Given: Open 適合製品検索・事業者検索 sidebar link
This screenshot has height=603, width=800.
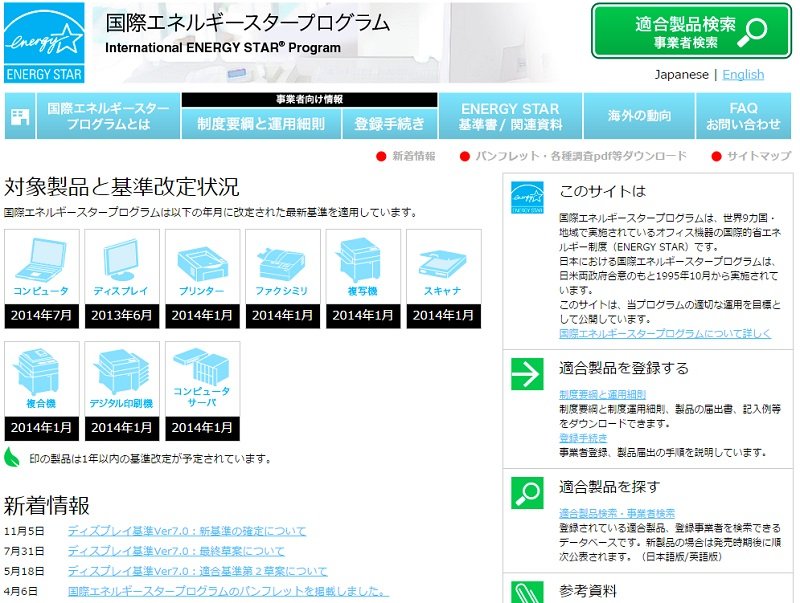Looking at the screenshot, I should coord(617,513).
